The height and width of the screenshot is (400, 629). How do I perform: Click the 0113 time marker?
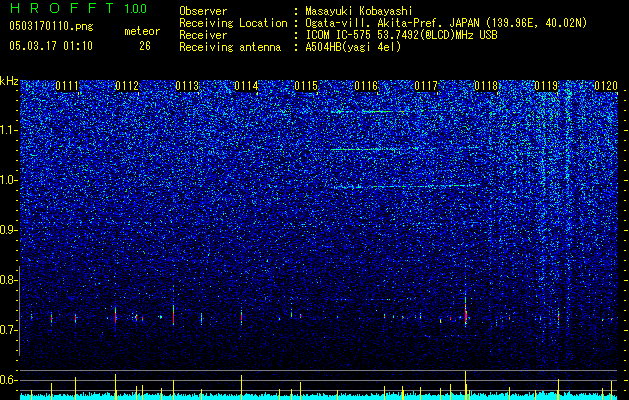pyautogui.click(x=187, y=86)
